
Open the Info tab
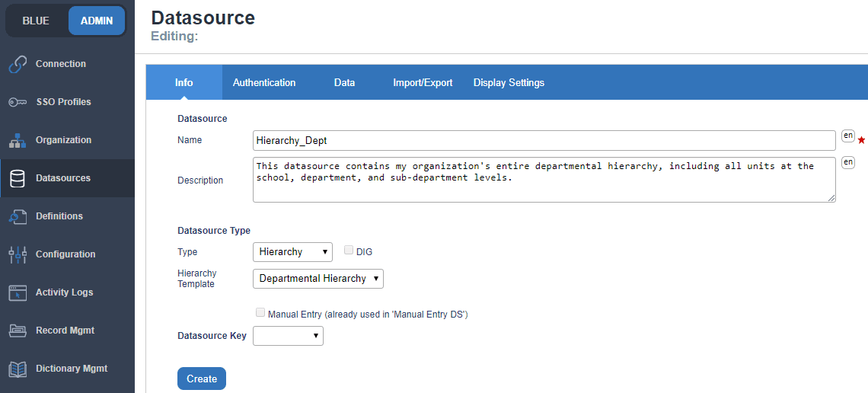[183, 82]
